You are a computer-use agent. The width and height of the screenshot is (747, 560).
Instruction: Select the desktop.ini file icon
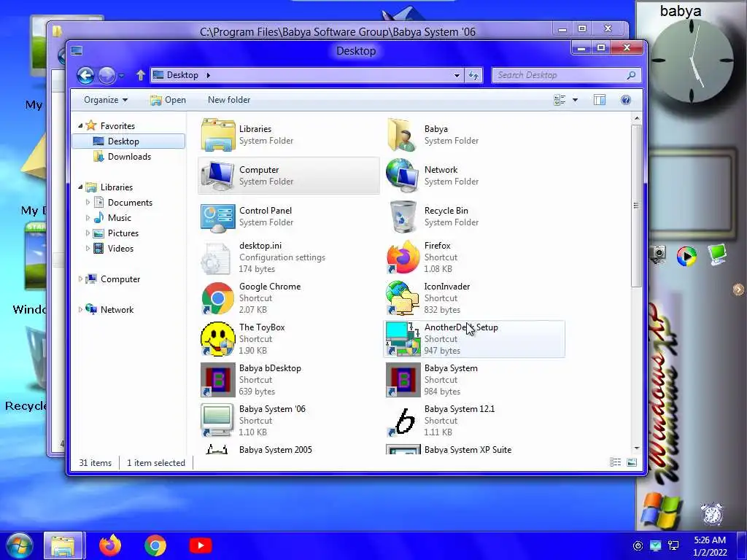(x=217, y=257)
